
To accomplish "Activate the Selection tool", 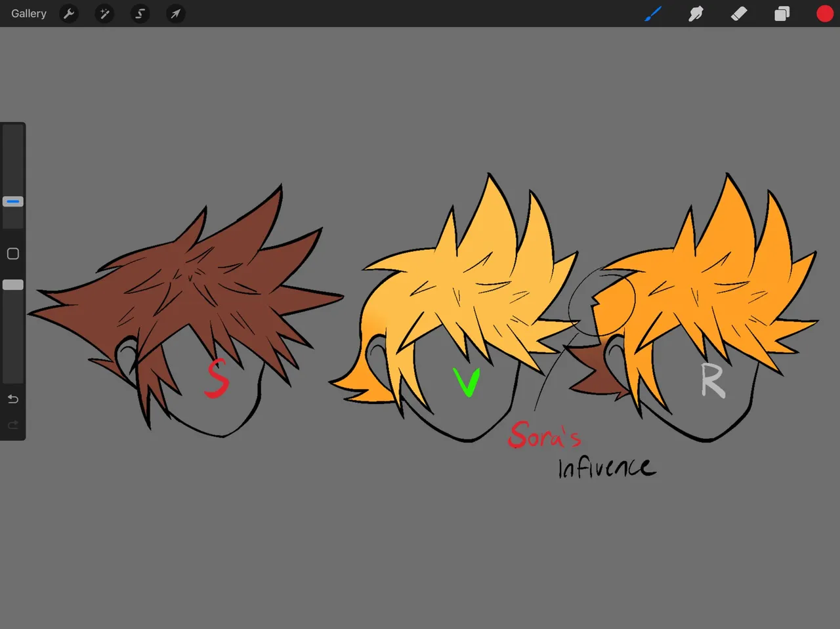I will tap(140, 13).
